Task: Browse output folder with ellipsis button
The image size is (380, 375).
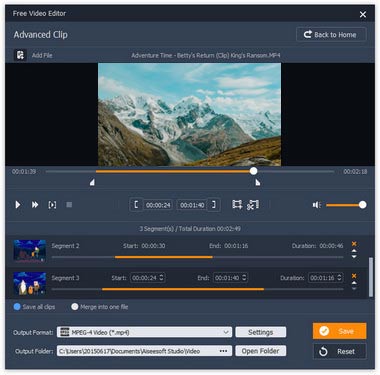Action: [x=223, y=351]
